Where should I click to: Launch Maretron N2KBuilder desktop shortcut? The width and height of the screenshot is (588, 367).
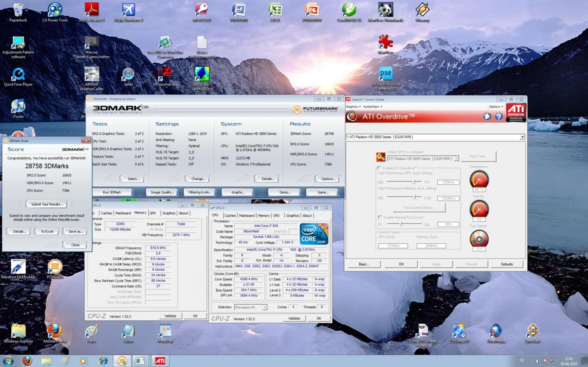[18, 269]
